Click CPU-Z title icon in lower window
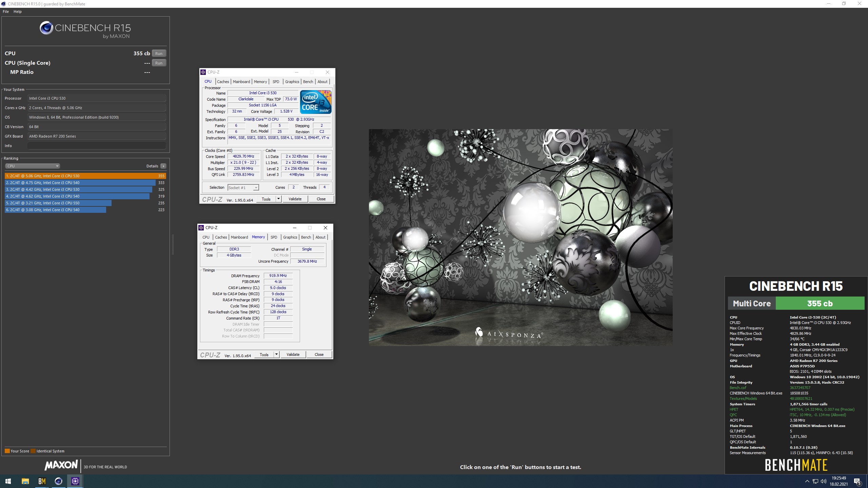This screenshot has width=868, height=488. (201, 228)
